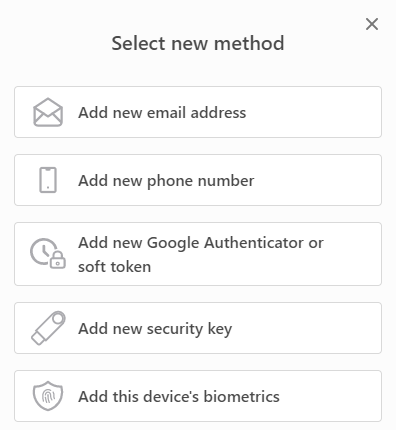Choose Add new phone number option

coord(198,180)
